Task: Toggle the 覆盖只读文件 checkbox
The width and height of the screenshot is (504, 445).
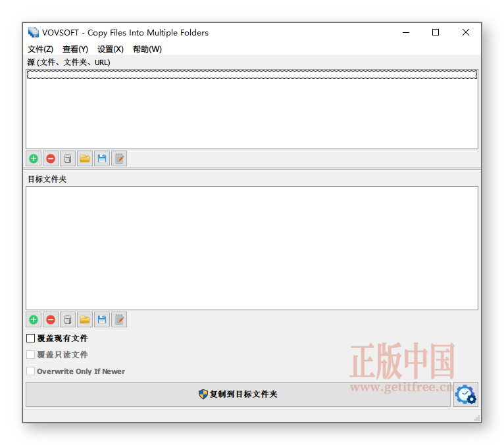Action: pos(30,355)
